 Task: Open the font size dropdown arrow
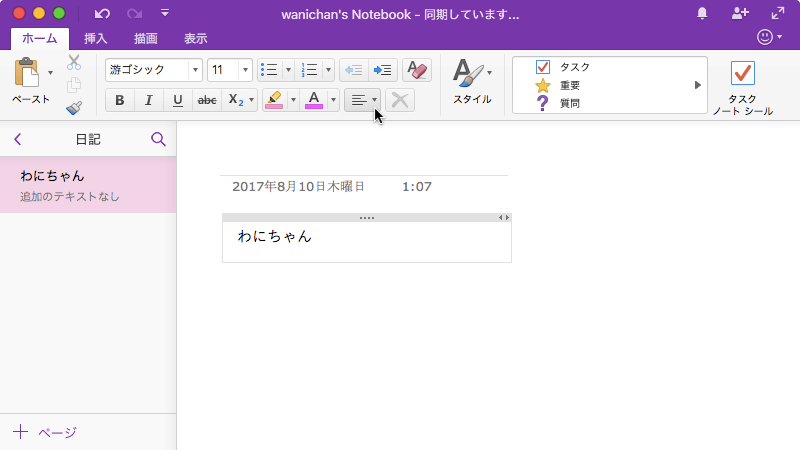click(x=245, y=70)
